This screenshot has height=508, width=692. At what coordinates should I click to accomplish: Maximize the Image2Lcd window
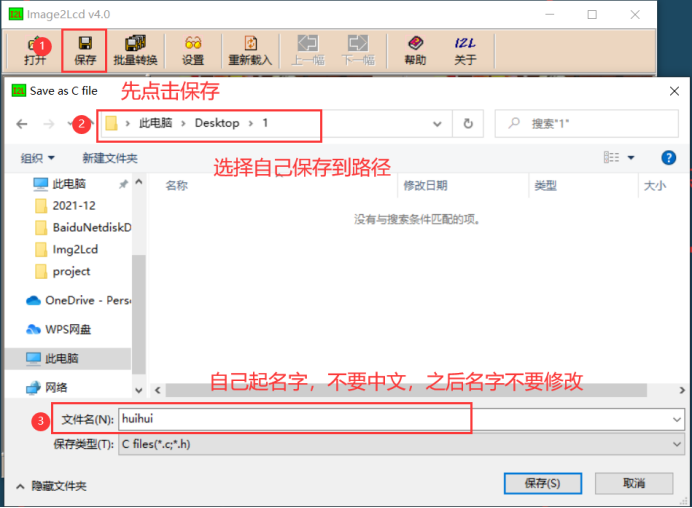[x=592, y=15]
